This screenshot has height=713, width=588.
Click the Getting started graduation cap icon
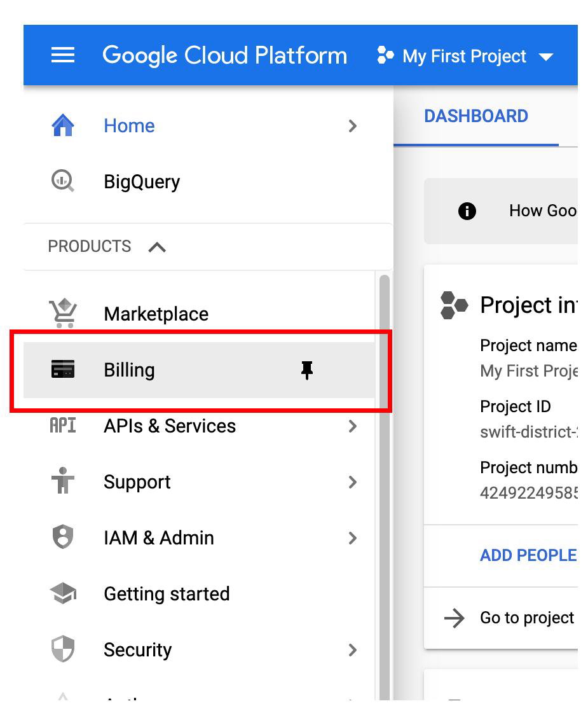click(x=63, y=593)
